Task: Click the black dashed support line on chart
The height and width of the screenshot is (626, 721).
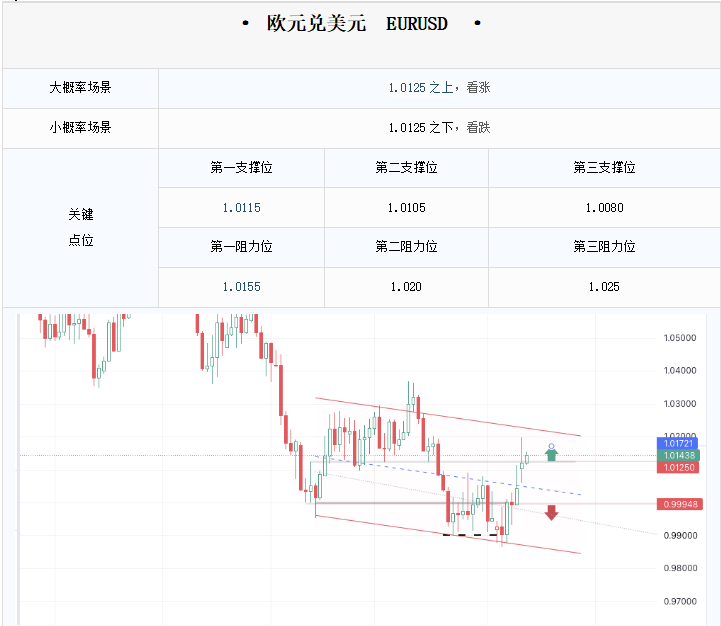Action: (x=469, y=535)
